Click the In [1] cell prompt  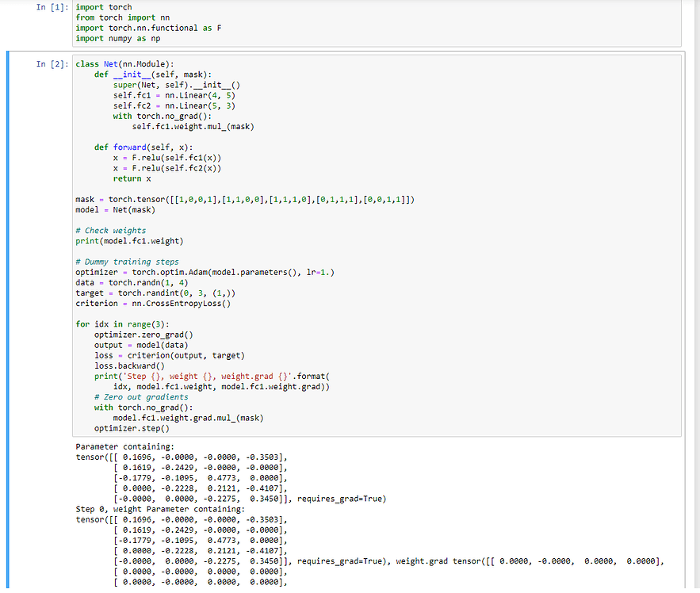point(52,7)
